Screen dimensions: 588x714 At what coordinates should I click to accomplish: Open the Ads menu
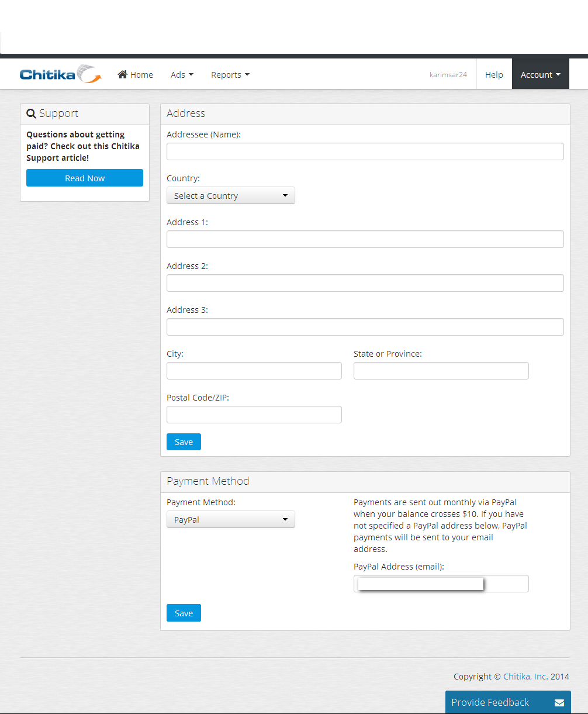click(182, 75)
